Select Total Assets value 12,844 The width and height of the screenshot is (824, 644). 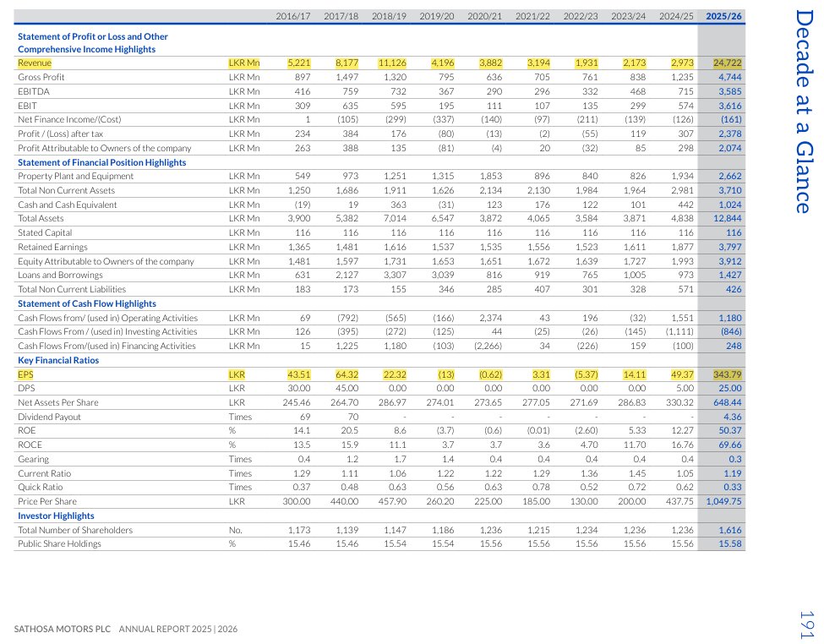coord(728,218)
